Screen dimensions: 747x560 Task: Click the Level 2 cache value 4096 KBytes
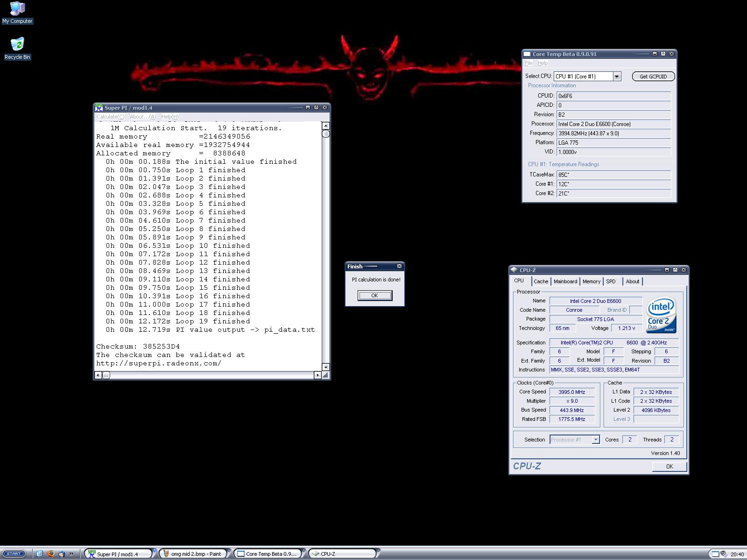tap(656, 410)
